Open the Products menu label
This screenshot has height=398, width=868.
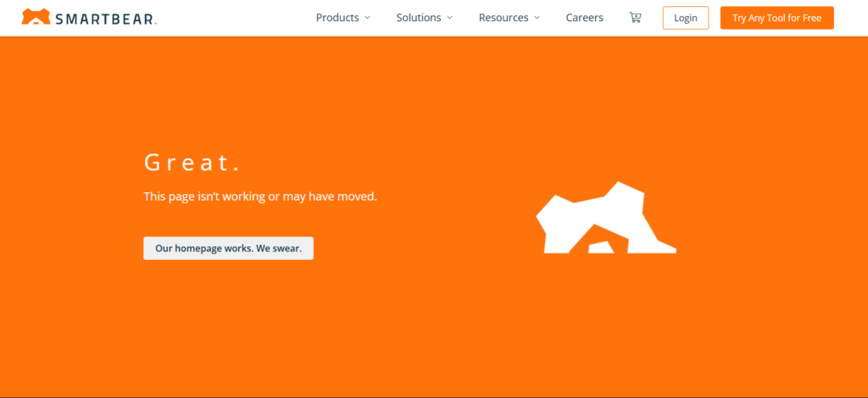[337, 18]
